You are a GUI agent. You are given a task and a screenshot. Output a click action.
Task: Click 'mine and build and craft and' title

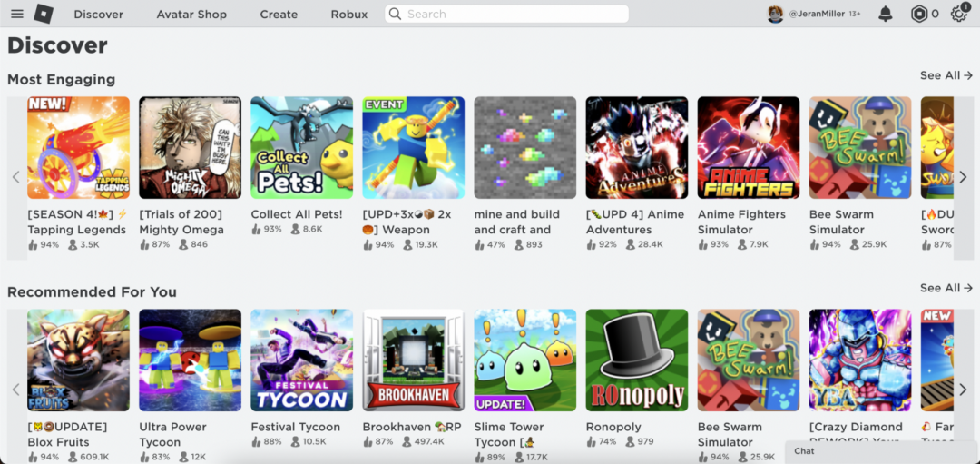[517, 222]
